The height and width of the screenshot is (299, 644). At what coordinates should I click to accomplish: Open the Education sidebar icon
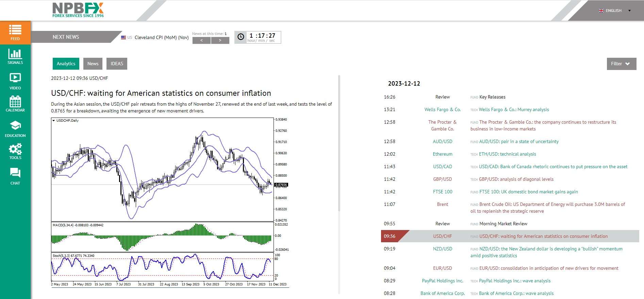coord(15,129)
